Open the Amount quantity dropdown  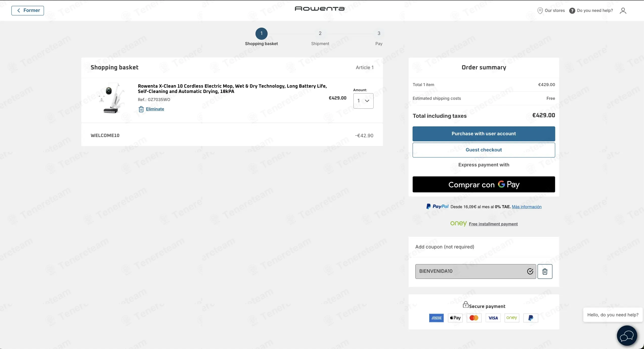click(363, 101)
